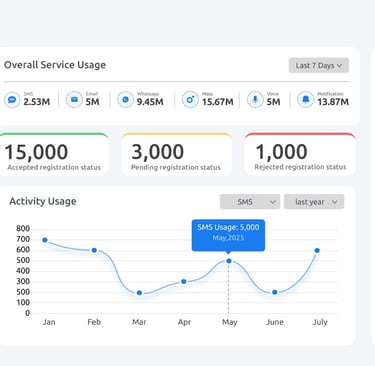
Task: Click the 2.53M SMS value
Action: (x=37, y=102)
